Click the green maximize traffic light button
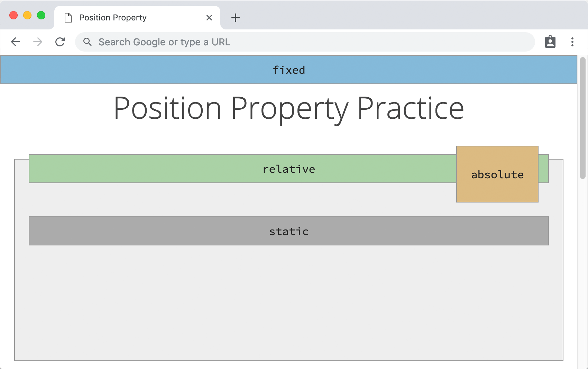588x369 pixels. (41, 15)
